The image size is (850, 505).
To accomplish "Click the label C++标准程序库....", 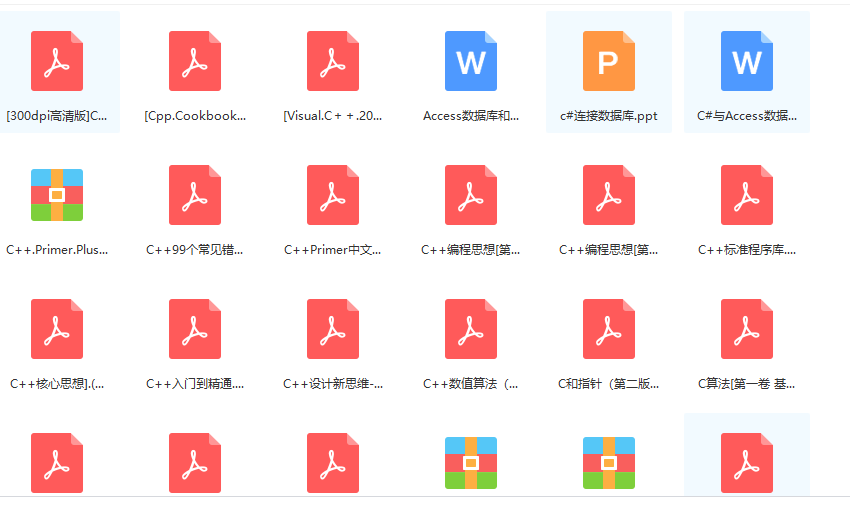I will point(747,250).
